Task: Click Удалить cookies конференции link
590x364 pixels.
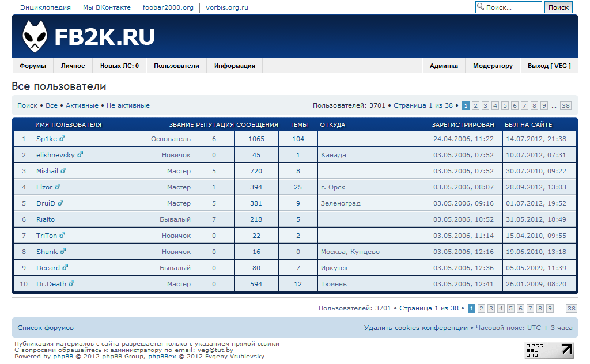Action: [x=415, y=328]
